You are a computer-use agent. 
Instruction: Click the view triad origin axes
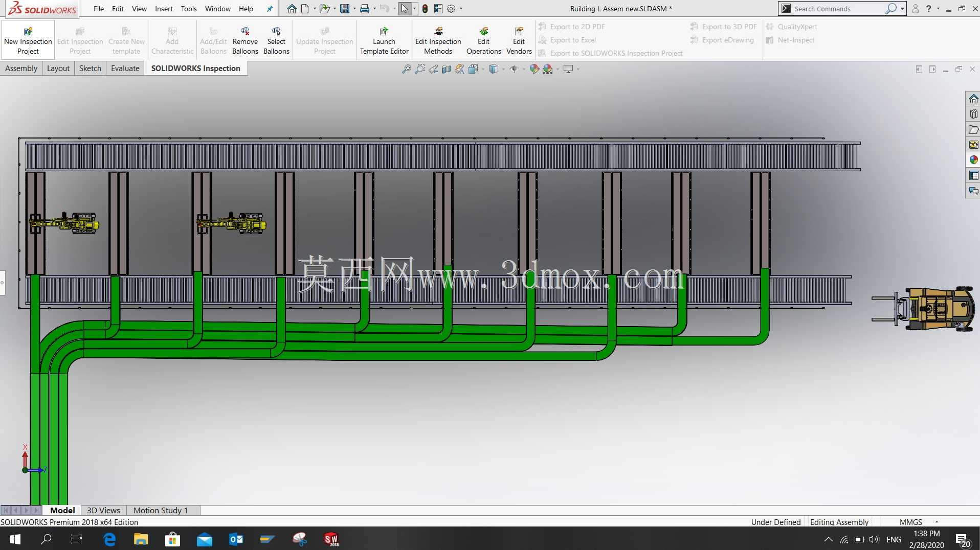[x=33, y=459]
